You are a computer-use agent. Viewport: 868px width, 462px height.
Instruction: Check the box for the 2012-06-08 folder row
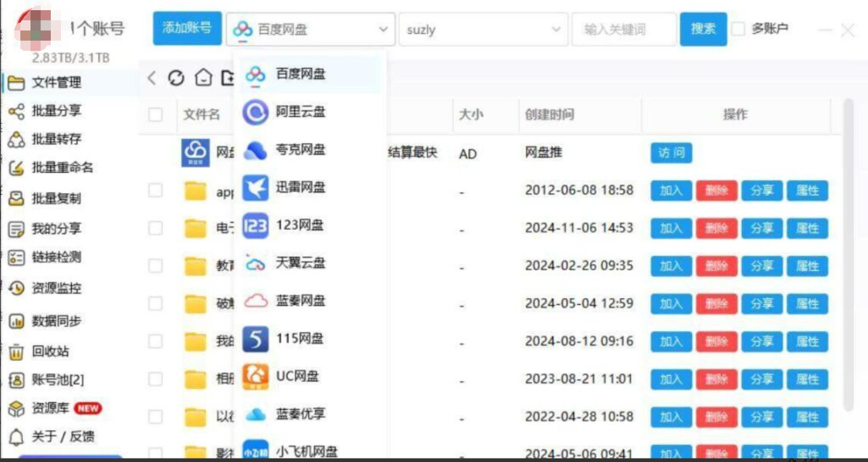click(155, 191)
